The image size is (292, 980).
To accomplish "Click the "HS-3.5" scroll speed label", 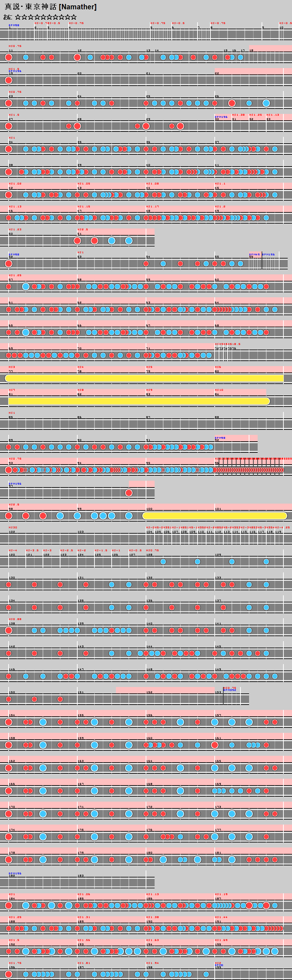I will [32, 550].
